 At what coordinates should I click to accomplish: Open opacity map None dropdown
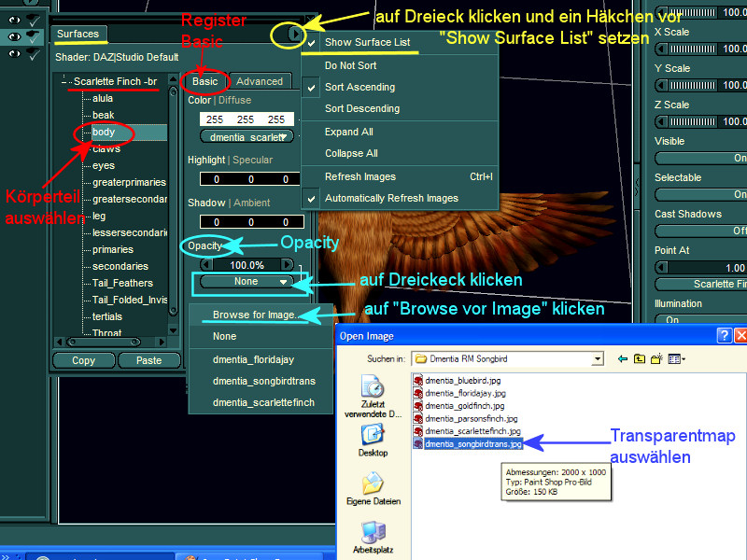pyautogui.click(x=247, y=282)
